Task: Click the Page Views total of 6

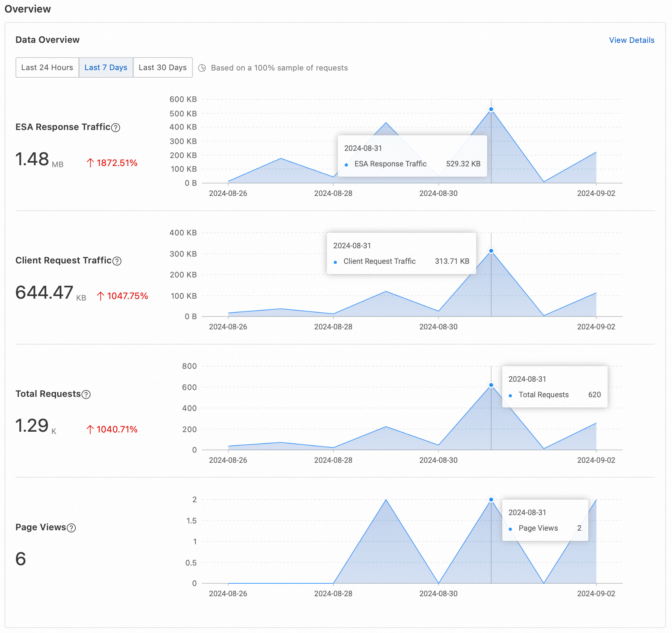Action: (21, 559)
